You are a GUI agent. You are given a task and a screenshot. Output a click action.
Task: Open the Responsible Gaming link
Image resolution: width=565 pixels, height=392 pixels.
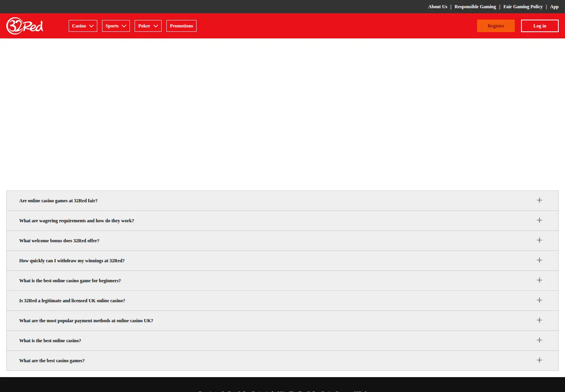tap(475, 7)
